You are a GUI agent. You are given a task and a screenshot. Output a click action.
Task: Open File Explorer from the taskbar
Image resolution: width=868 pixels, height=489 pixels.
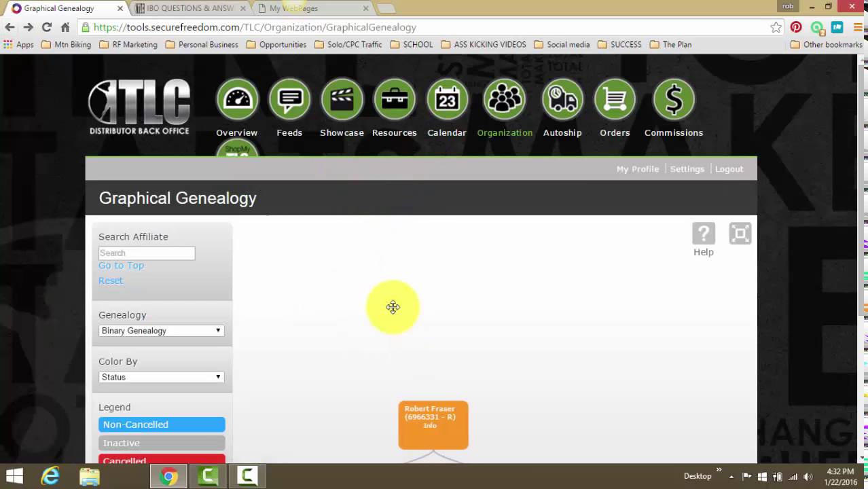[x=90, y=476]
